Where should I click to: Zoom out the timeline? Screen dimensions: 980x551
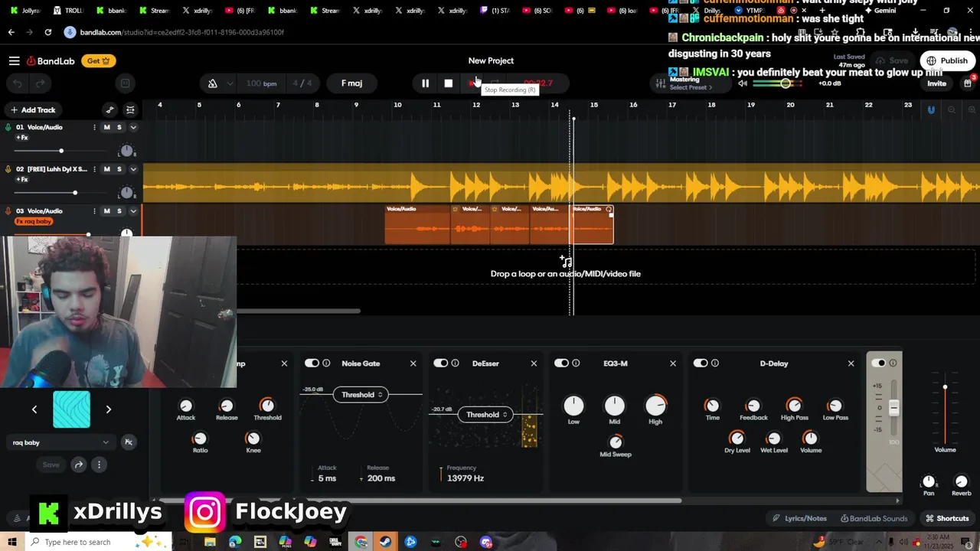tap(951, 110)
